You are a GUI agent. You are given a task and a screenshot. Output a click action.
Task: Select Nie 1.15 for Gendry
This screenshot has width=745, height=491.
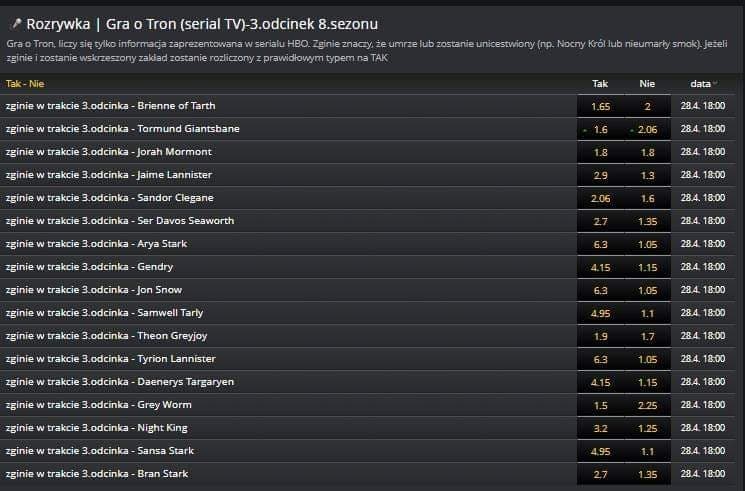click(647, 267)
